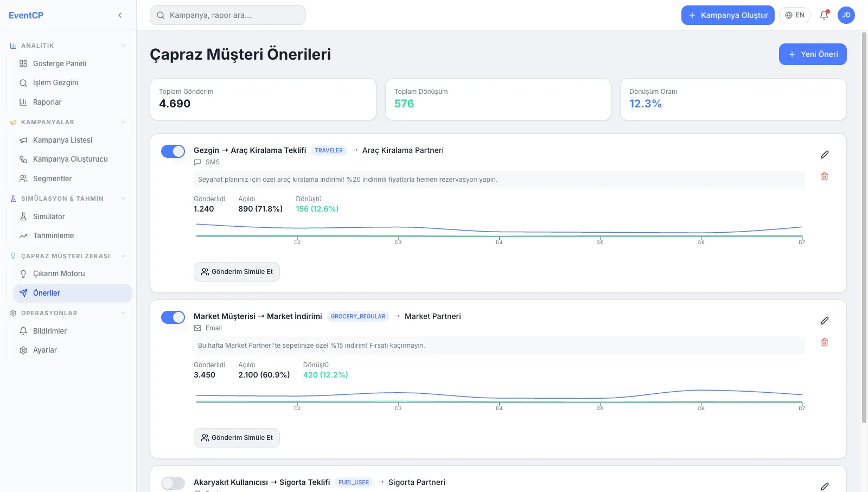Open Kampanya Oluşturucu page
The height and width of the screenshot is (492, 868).
coord(72,159)
